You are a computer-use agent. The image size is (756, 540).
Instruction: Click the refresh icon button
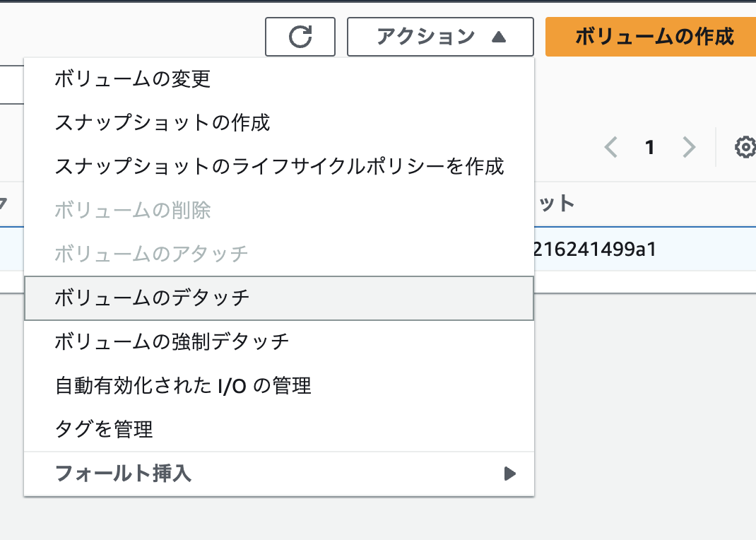pos(300,36)
